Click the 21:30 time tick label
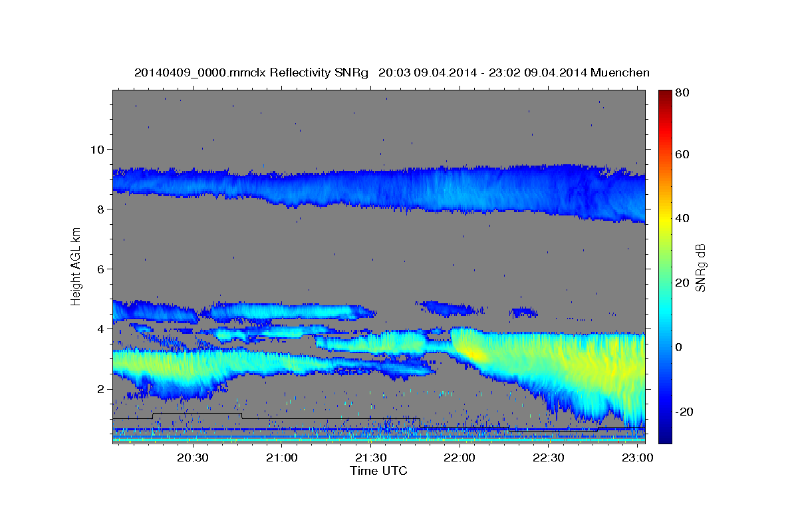The width and height of the screenshot is (798, 532). point(370,459)
